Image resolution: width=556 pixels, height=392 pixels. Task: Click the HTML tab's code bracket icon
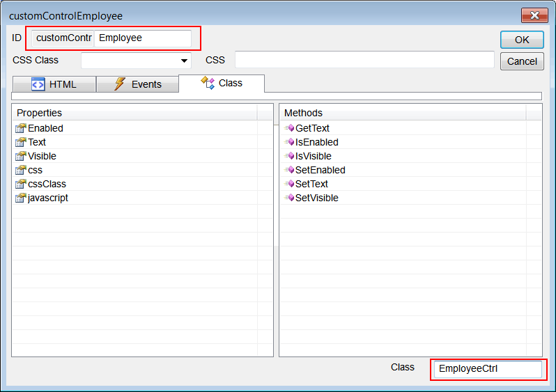coord(38,84)
